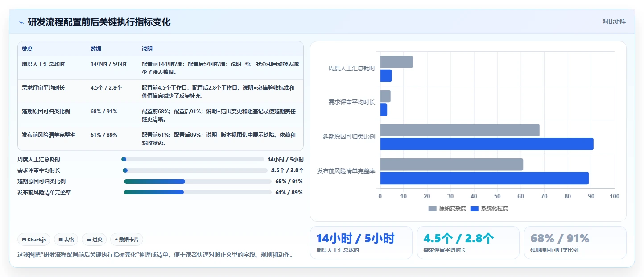Click the table cell 61% / 89%
The height and width of the screenshot is (277, 644).
[x=104, y=135]
